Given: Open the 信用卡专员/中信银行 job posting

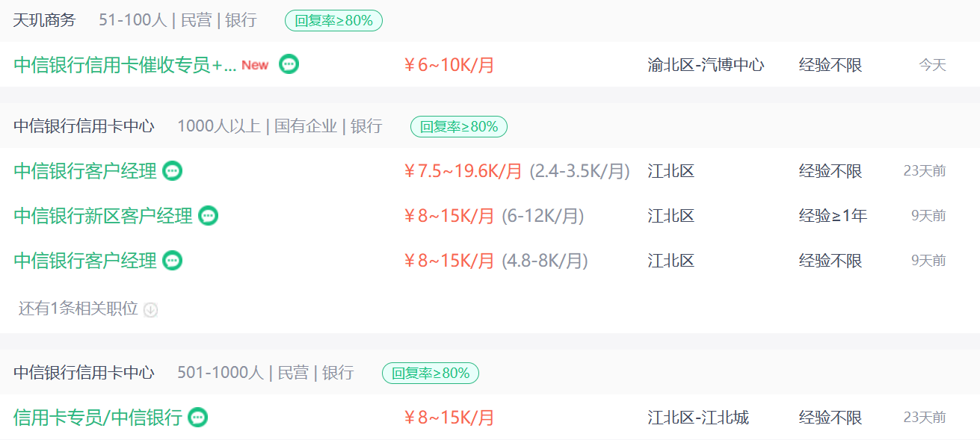Looking at the screenshot, I should tap(98, 418).
